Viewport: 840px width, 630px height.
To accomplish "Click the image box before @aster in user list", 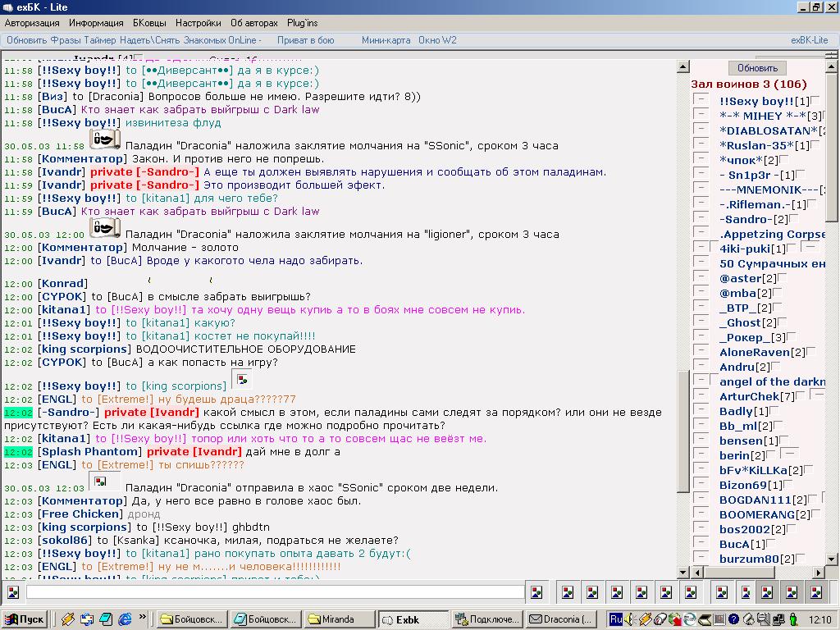I will [x=701, y=277].
